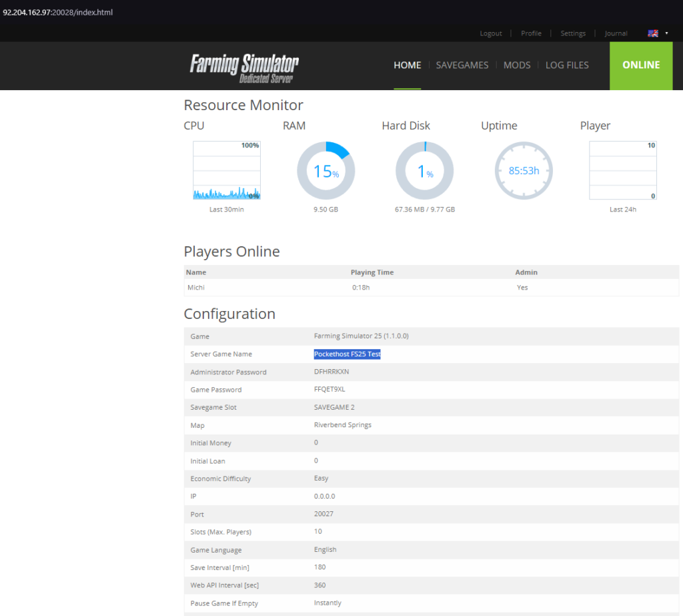Click the Farming Simulator Dedicated Server logo
Screen dimensions: 683x616
click(244, 67)
